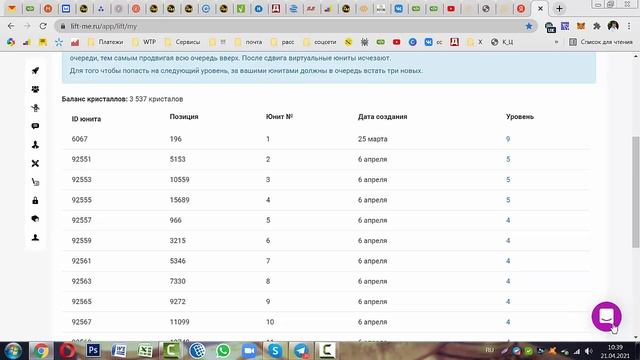Open the group users sidebar icon
Image resolution: width=640 pixels, height=360 pixels.
[36, 89]
